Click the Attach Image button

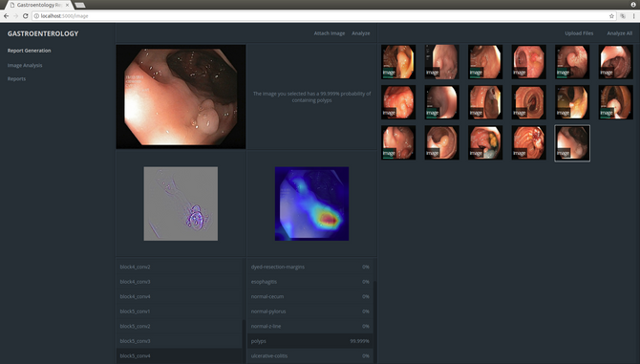[x=330, y=33]
